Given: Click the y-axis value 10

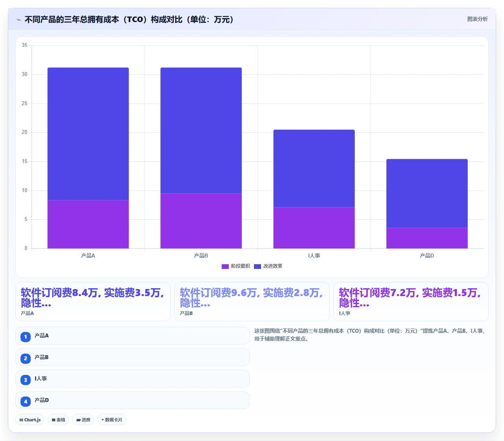Looking at the screenshot, I should click(24, 191).
